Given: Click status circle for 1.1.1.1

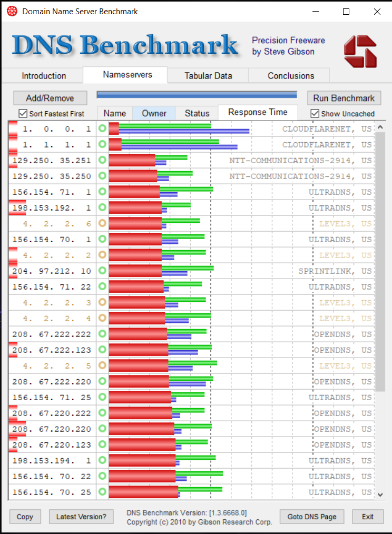Looking at the screenshot, I should [102, 144].
